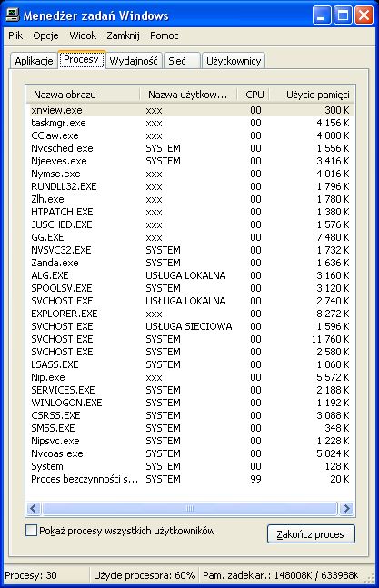Select the CClaw.exe process
This screenshot has width=379, height=588.
click(190, 135)
